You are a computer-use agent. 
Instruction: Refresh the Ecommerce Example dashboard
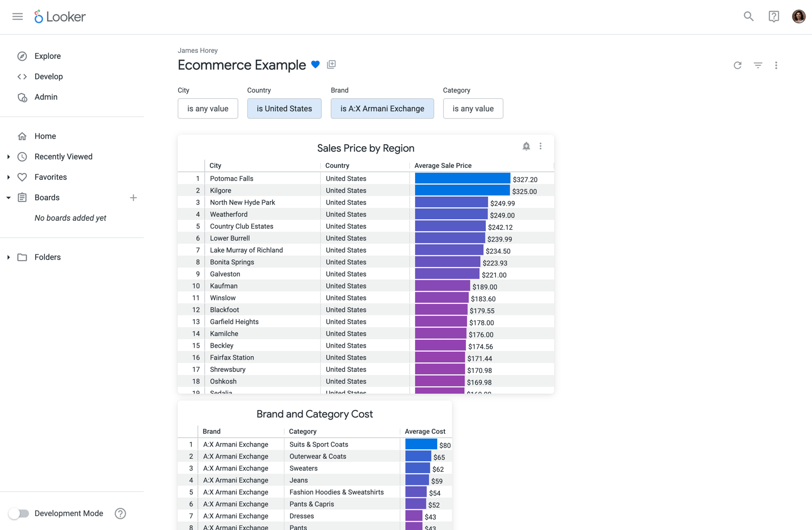point(737,65)
